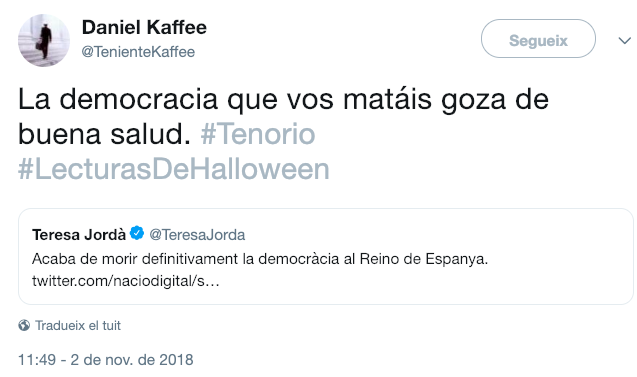Image resolution: width=637 pixels, height=377 pixels.
Task: Click the main tweet text
Action: [x=283, y=134]
